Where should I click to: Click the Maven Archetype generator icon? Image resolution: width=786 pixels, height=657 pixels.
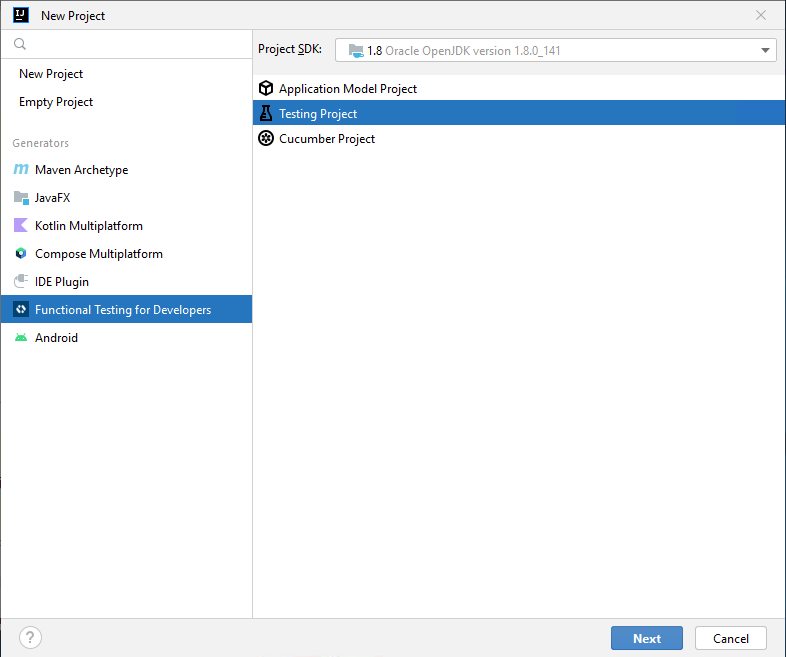(21, 170)
